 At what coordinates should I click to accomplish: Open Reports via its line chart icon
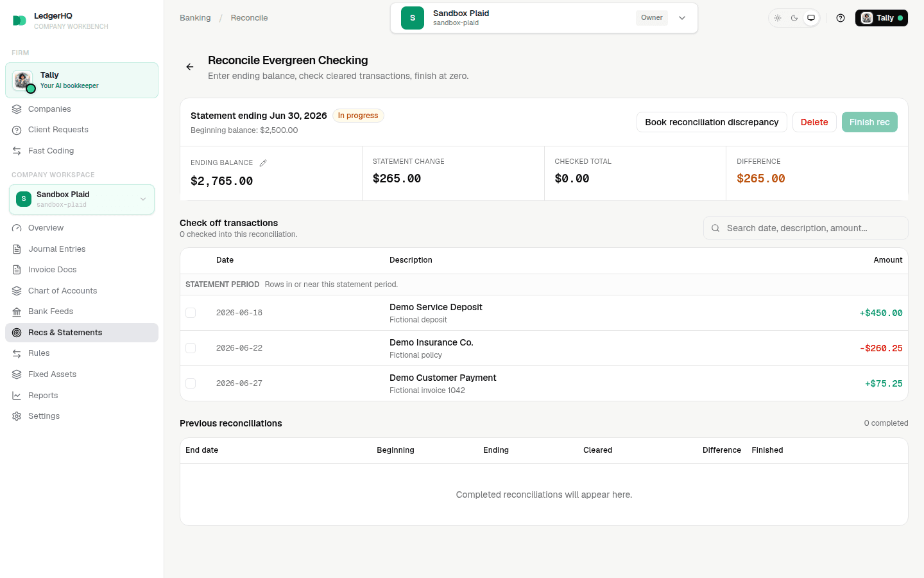click(17, 396)
